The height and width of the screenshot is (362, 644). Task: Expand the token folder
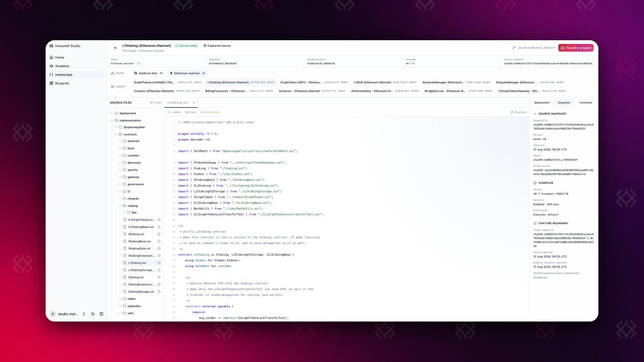click(x=131, y=299)
